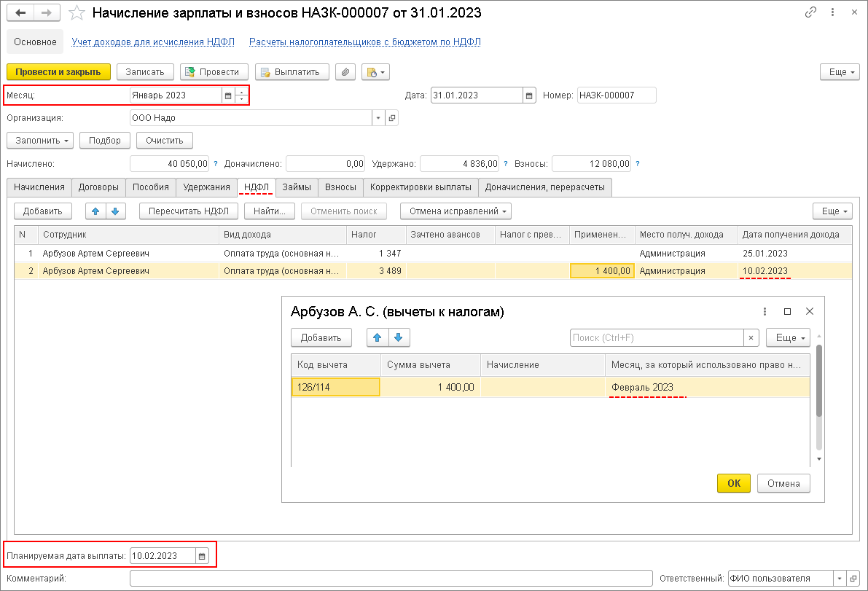Move НДФЛ row up with blue arrow

[95, 211]
